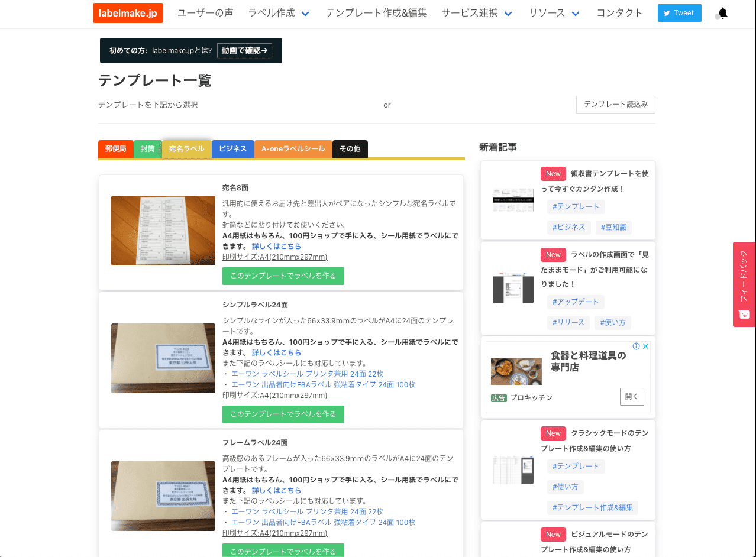
Task: Dismiss the ad with the X icon
Action: pyautogui.click(x=646, y=346)
